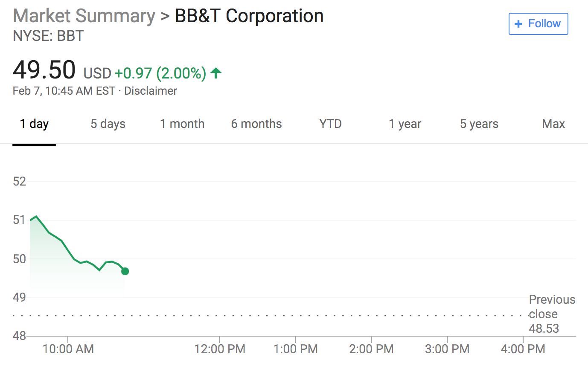Viewport: 588px width, 366px height.
Task: Click the 10:00 AM axis label
Action: [68, 349]
